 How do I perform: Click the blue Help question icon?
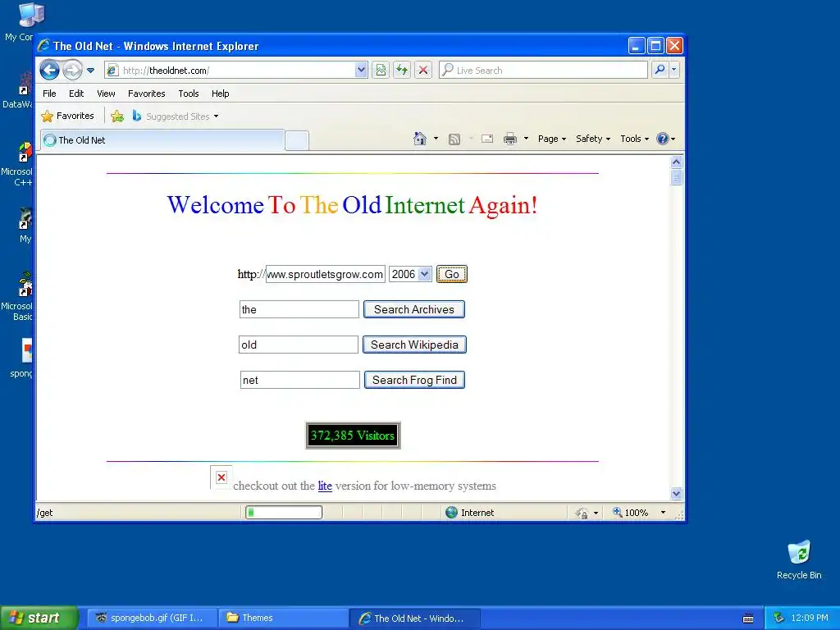tap(663, 139)
